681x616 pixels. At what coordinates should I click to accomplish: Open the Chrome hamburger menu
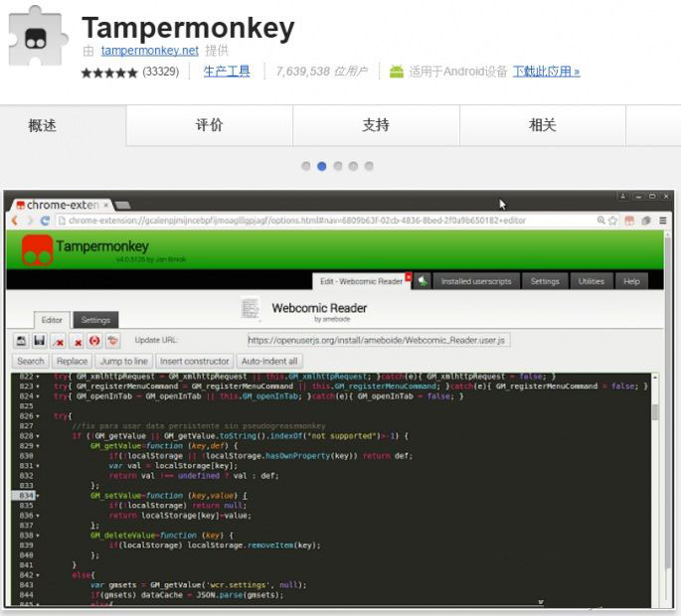pos(663,221)
